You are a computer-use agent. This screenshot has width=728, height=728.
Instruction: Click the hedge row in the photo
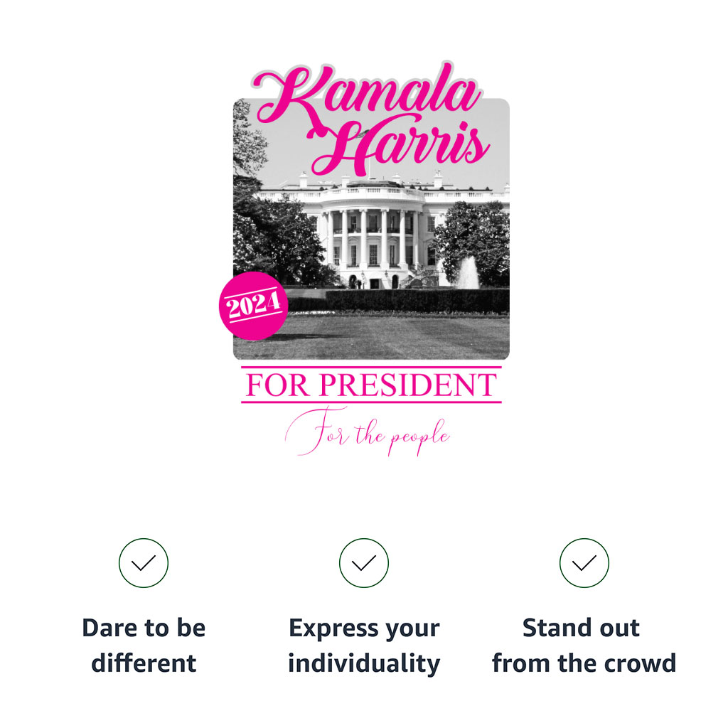tap(417, 301)
